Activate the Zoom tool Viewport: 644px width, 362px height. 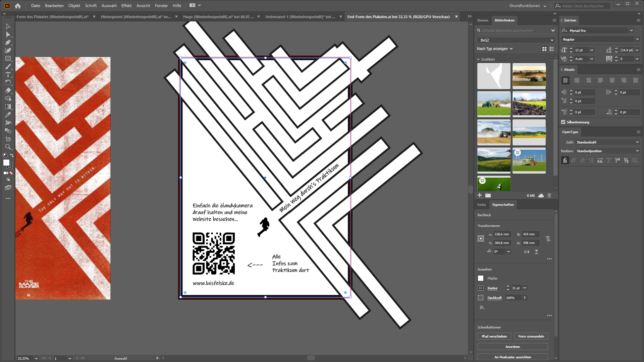(x=8, y=147)
